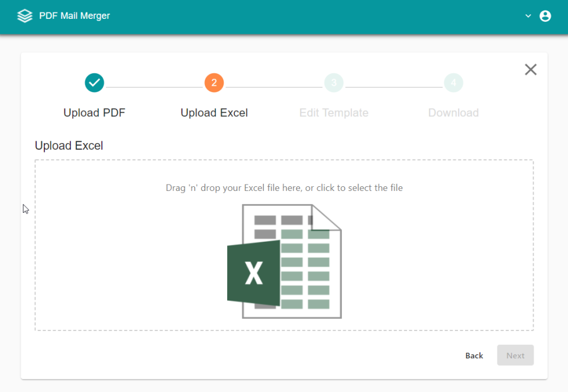Screen dimensions: 568x392
Task: Click the Upload Excel step label
Action: point(214,112)
